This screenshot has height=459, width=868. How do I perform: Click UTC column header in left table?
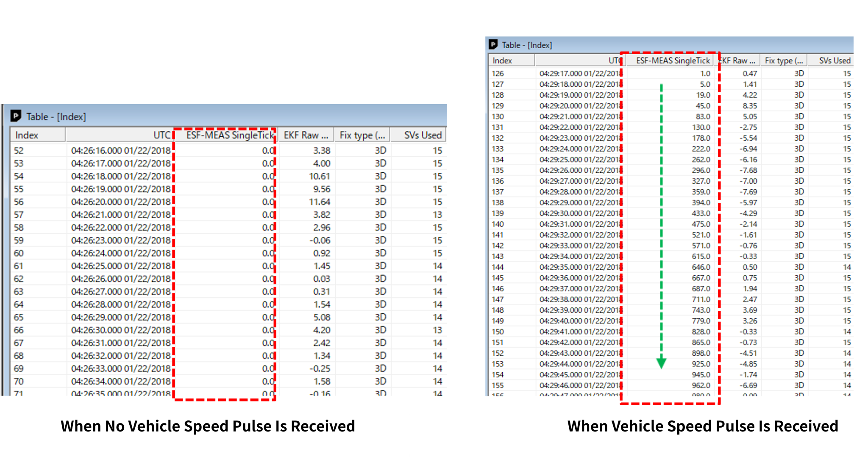[x=120, y=135]
